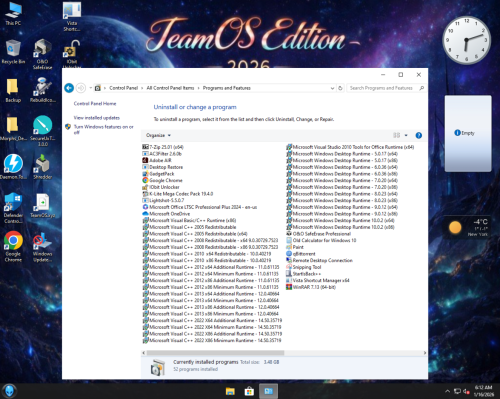Select Microsoft Office LTSC Professional Plus 2024

click(x=200, y=207)
